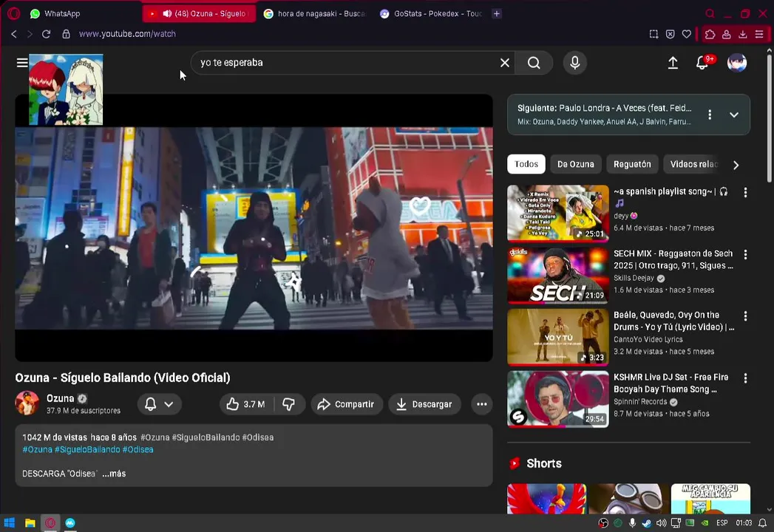Switch to hora de nagasaki search tab
Image resolution: width=774 pixels, height=532 pixels.
(314, 13)
